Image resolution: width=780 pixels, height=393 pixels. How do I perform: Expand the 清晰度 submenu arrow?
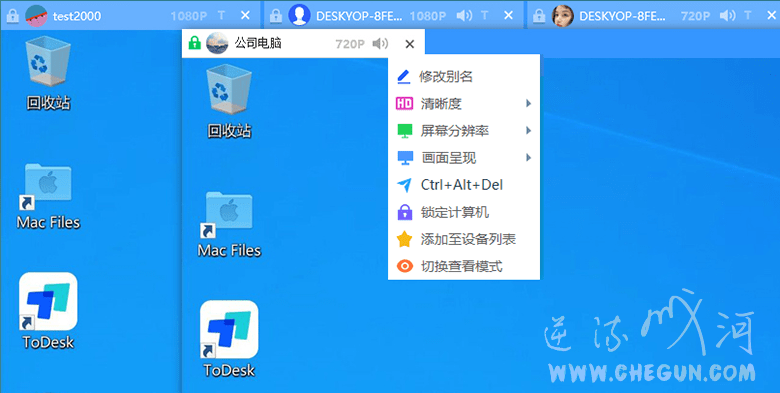click(528, 103)
